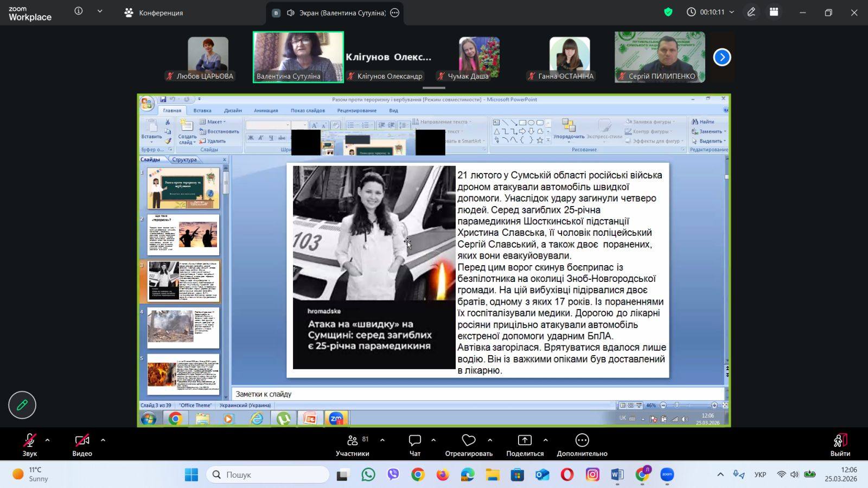Open the More options ellipsis icon
The image size is (868, 488).
click(x=582, y=441)
